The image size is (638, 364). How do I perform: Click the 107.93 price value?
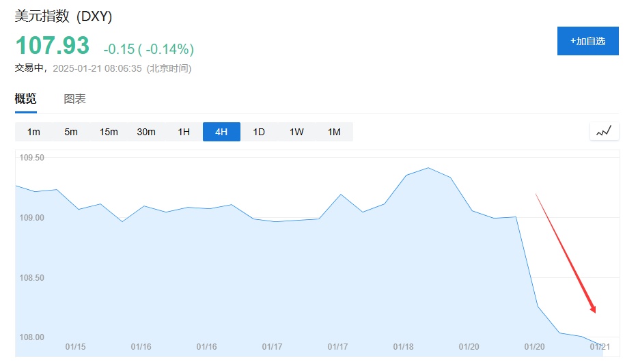pos(53,46)
